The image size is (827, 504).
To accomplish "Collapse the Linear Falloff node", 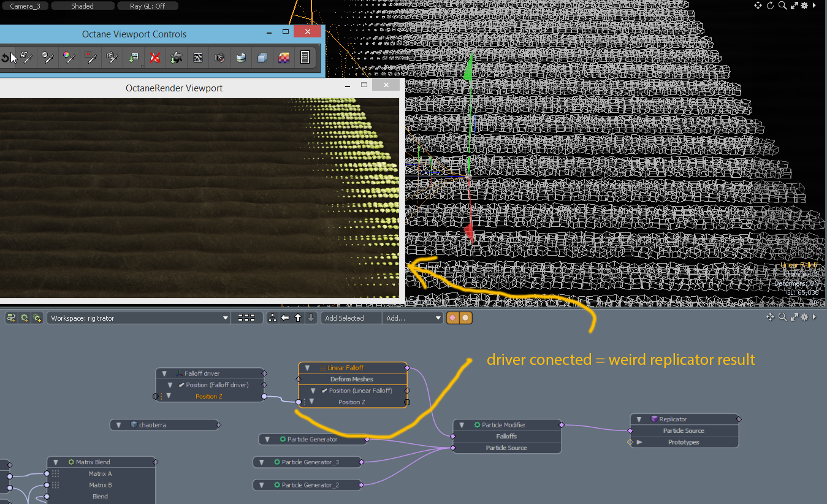I will point(307,368).
